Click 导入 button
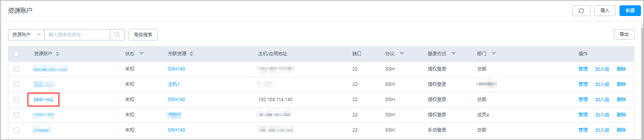The image size is (644, 140). coord(605,11)
